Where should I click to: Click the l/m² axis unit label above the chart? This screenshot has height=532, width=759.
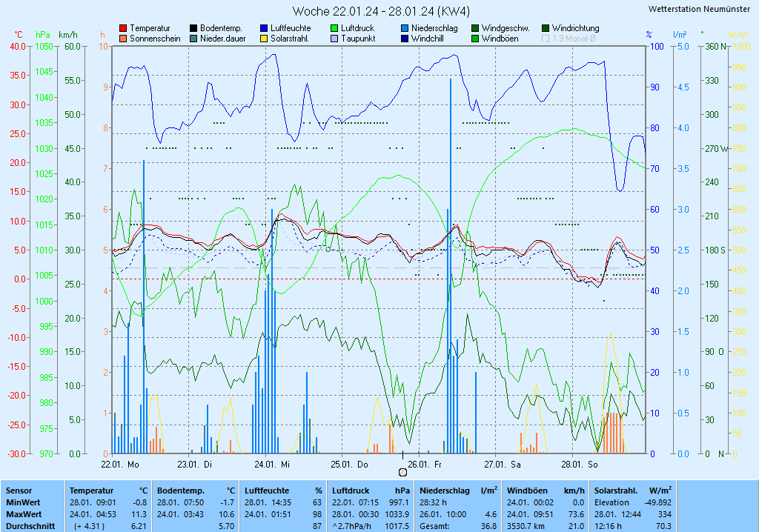coord(680,35)
